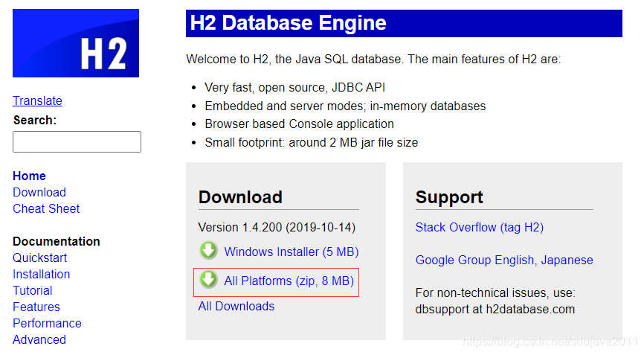Click the 'Search:' label
This screenshot has width=644, height=355.
pyautogui.click(x=34, y=120)
